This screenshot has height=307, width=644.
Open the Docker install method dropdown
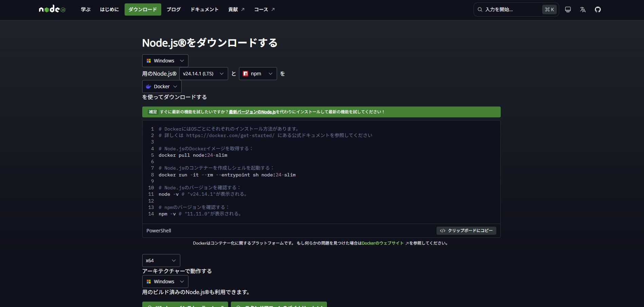coord(162,87)
